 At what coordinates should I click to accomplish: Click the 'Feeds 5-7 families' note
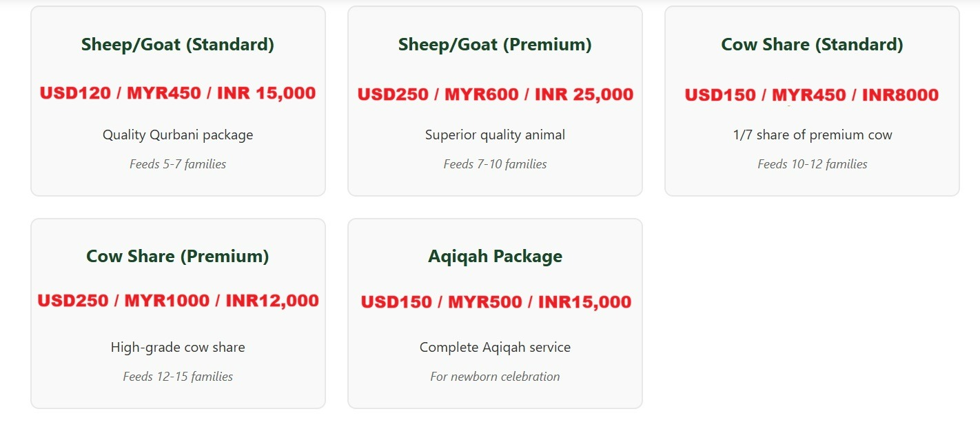pyautogui.click(x=178, y=164)
